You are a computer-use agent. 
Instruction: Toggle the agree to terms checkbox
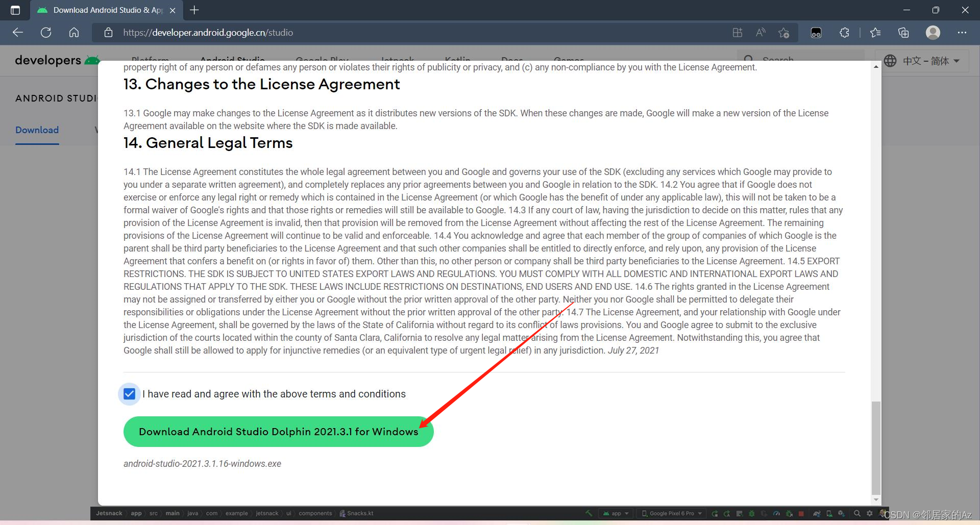(130, 394)
